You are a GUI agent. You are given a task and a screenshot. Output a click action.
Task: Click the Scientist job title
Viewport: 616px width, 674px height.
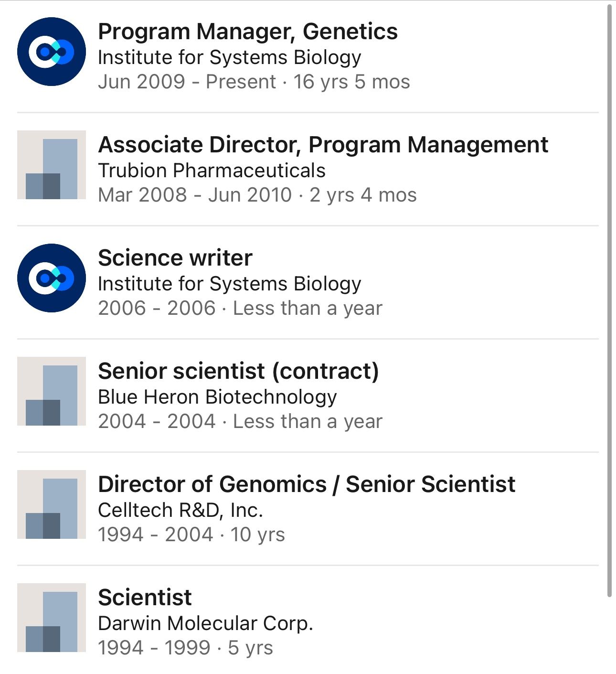pyautogui.click(x=145, y=598)
